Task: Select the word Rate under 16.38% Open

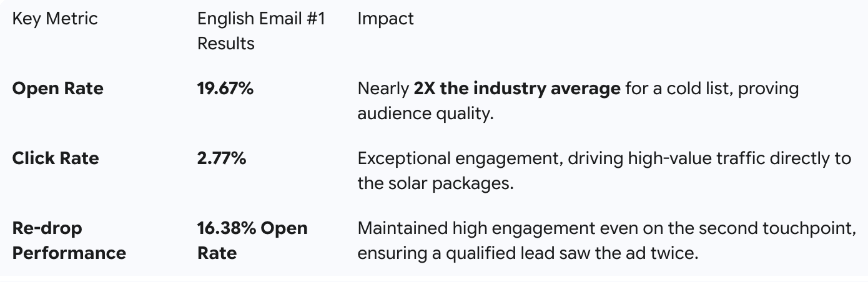Action: click(217, 253)
